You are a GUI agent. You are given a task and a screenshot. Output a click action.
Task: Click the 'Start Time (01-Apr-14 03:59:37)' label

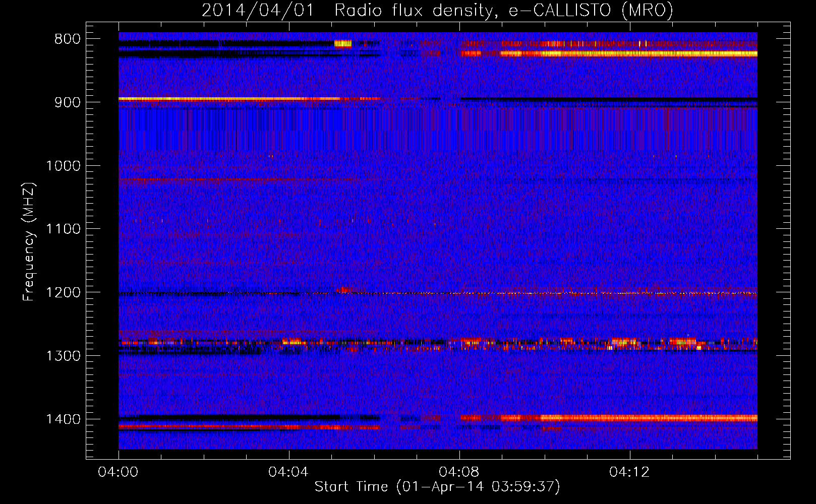[x=437, y=487]
